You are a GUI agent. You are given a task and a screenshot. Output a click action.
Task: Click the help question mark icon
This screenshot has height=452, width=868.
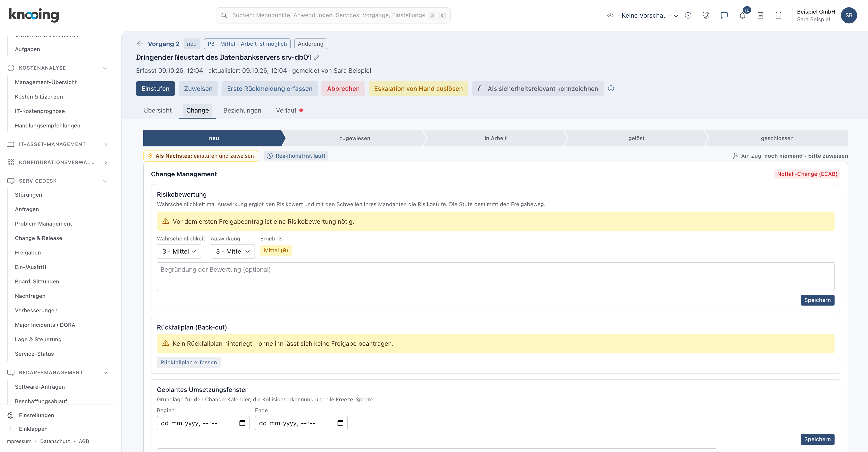pyautogui.click(x=688, y=16)
